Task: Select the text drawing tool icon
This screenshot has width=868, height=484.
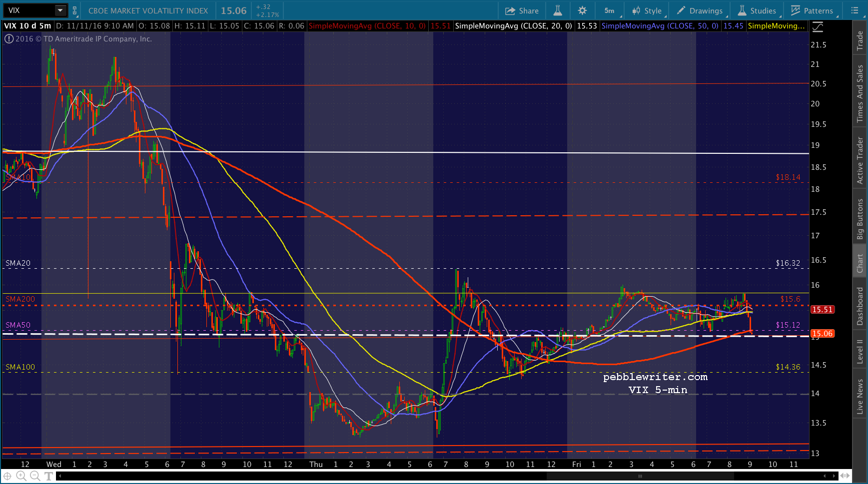Action: [x=49, y=476]
